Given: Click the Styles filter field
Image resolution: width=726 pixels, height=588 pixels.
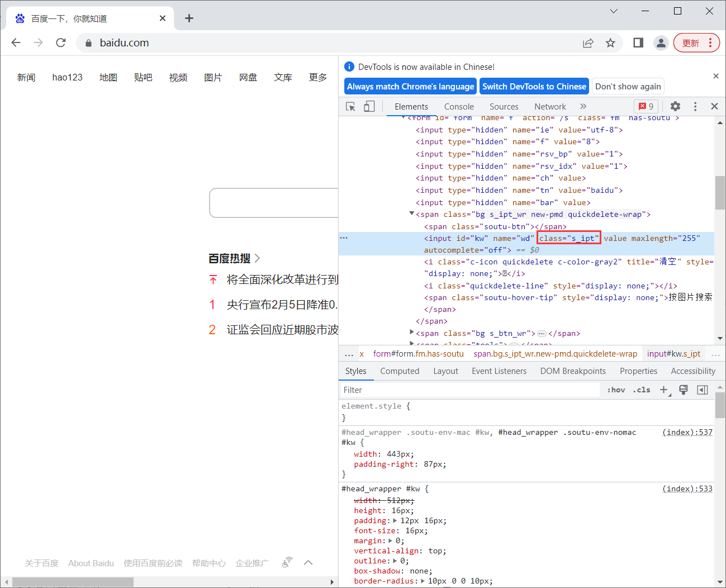Looking at the screenshot, I should [x=469, y=390].
